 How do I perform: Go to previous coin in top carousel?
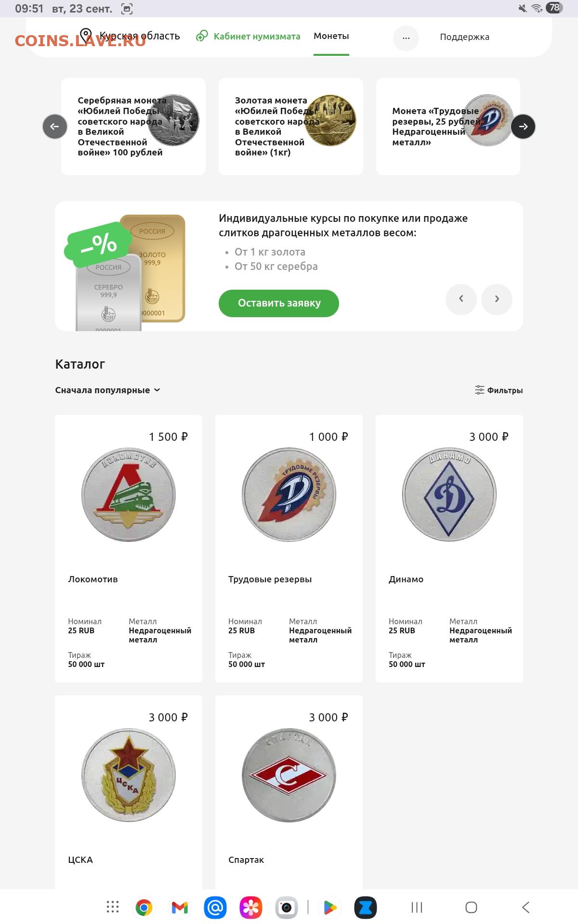coord(55,127)
